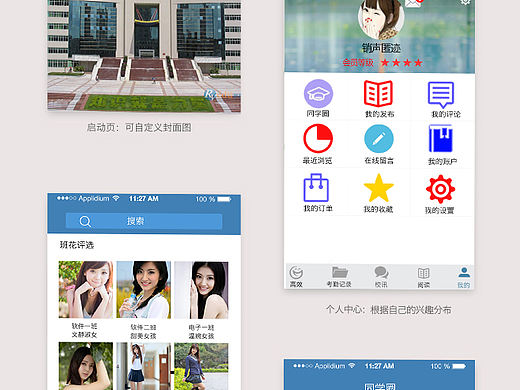
Task: Open 电子一班 温婉女孩 photo
Action: pyautogui.click(x=201, y=290)
